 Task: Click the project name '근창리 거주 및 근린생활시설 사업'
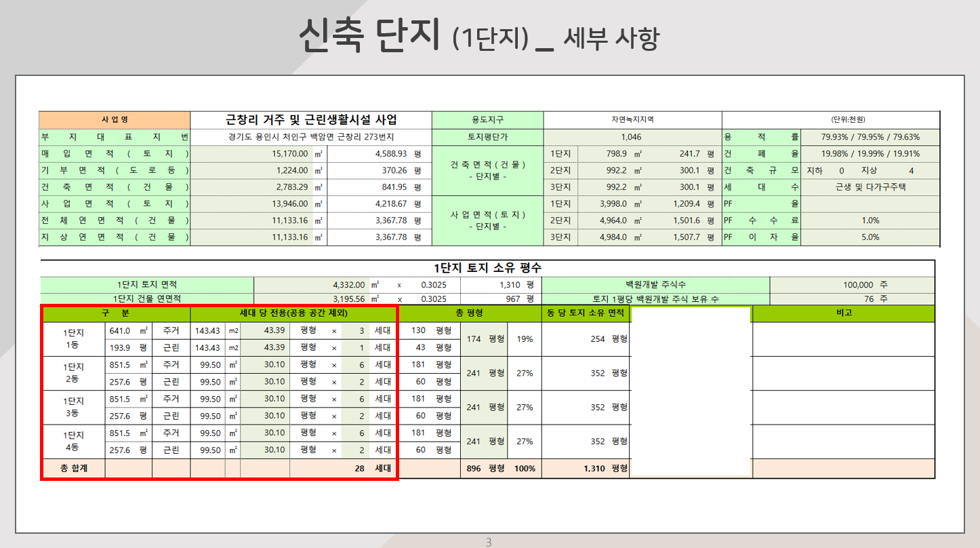pyautogui.click(x=311, y=120)
